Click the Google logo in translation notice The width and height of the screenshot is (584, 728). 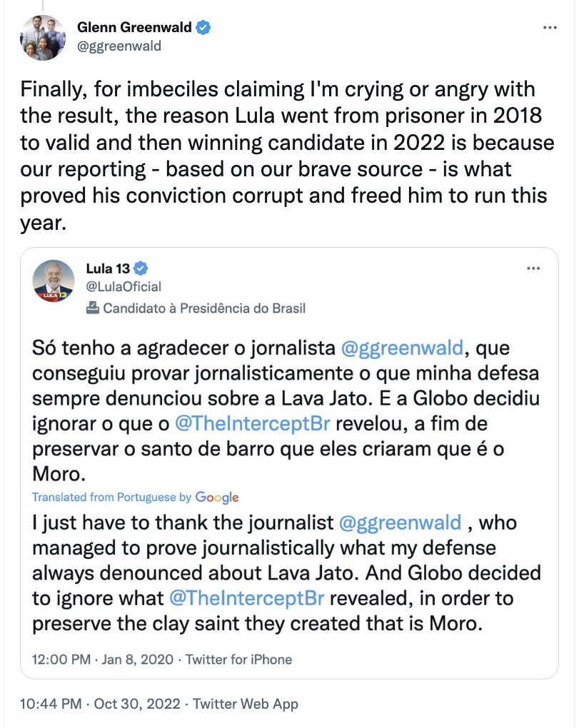pos(217,497)
